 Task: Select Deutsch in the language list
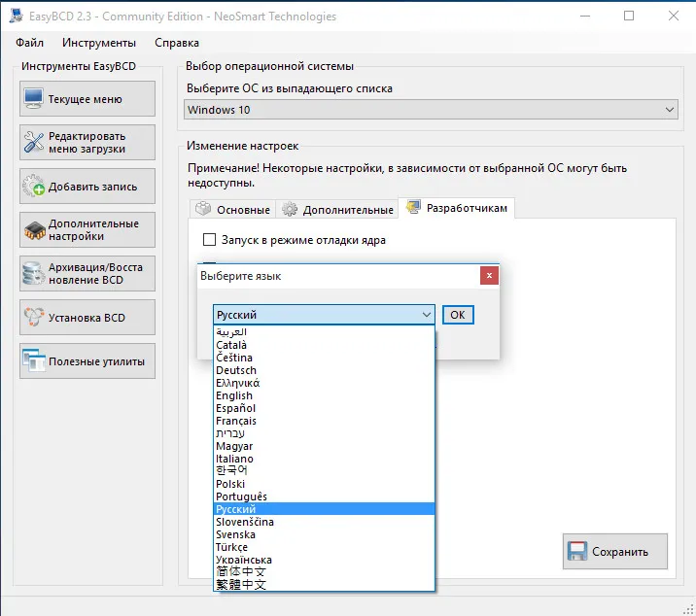tap(324, 370)
